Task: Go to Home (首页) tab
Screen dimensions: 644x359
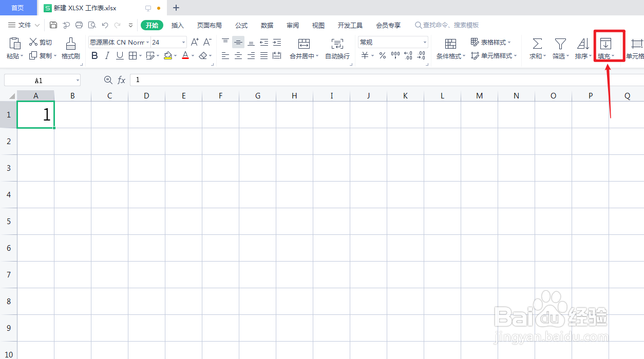Action: [18, 8]
